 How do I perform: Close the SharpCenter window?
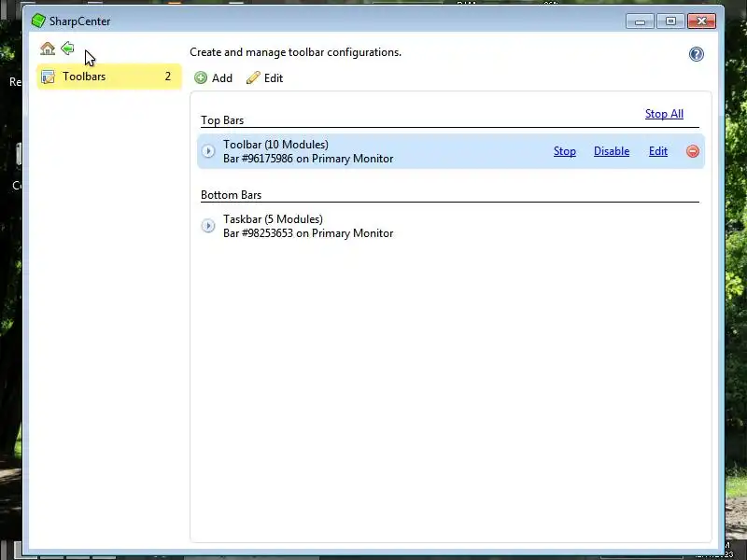[701, 21]
